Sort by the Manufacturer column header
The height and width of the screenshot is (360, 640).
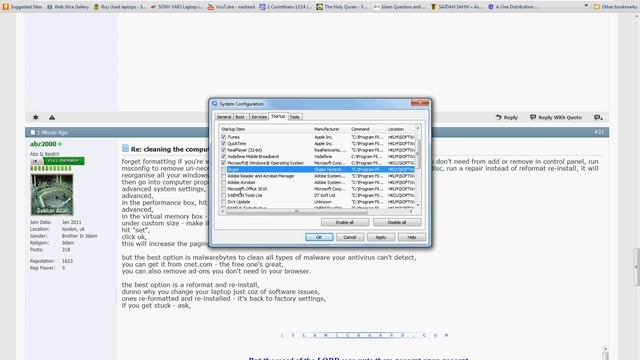pyautogui.click(x=331, y=129)
